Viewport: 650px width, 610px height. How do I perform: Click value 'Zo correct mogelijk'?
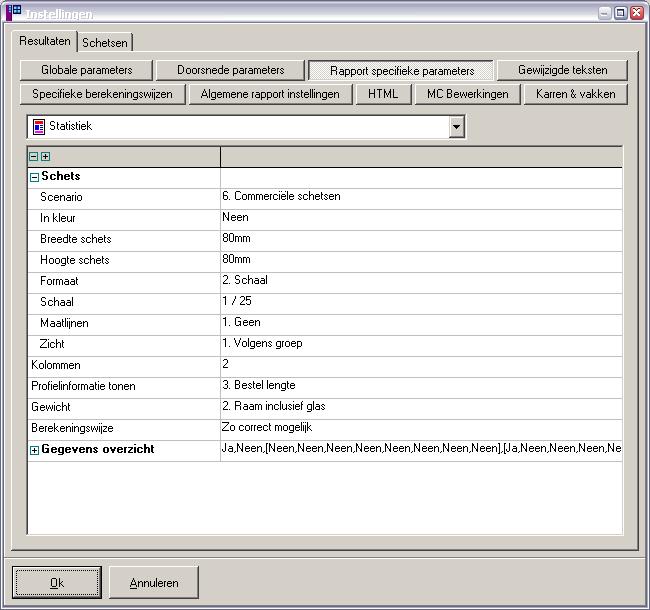267,427
